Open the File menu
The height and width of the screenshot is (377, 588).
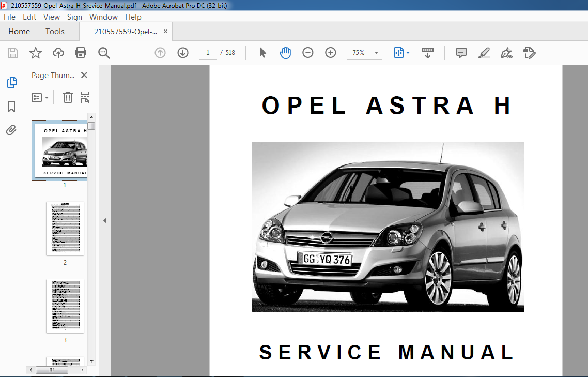click(x=9, y=17)
